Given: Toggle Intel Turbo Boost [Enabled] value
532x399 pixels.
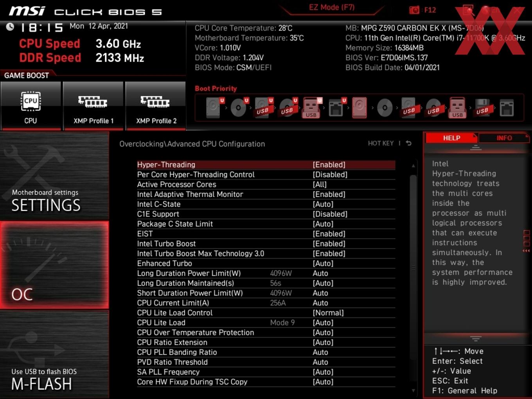Looking at the screenshot, I should point(329,243).
